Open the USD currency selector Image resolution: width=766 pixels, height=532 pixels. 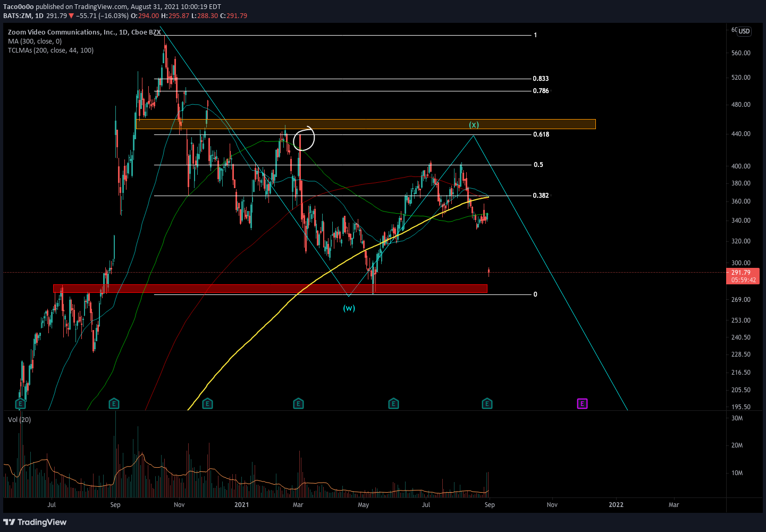744,31
